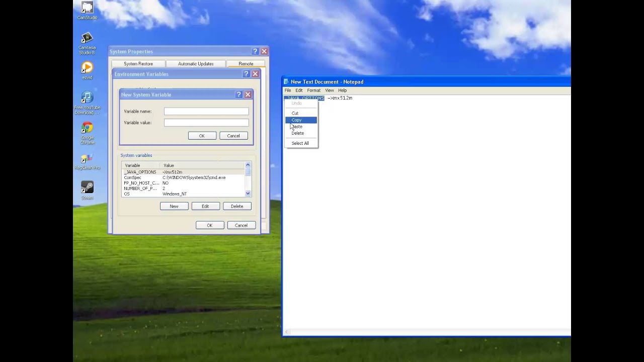Choose Cut from the context menu
The width and height of the screenshot is (644, 362).
click(301, 113)
